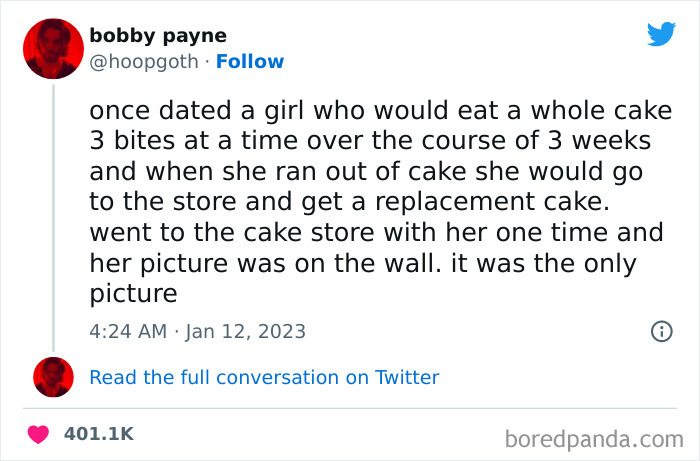Open the tweet info icon
This screenshot has width=700, height=461.
(660, 331)
